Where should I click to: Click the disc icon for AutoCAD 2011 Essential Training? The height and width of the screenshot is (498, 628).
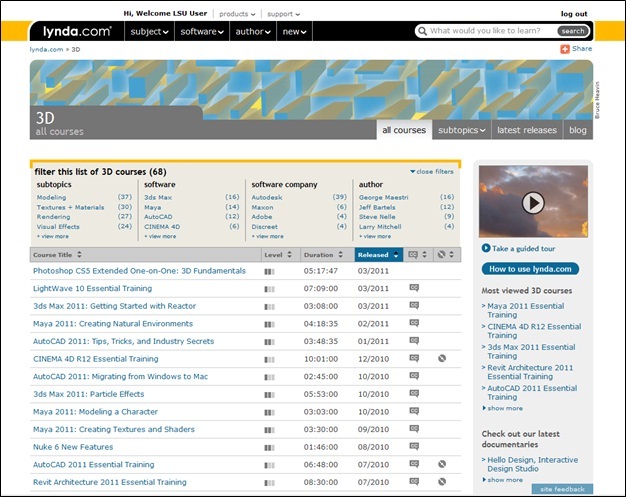[442, 464]
